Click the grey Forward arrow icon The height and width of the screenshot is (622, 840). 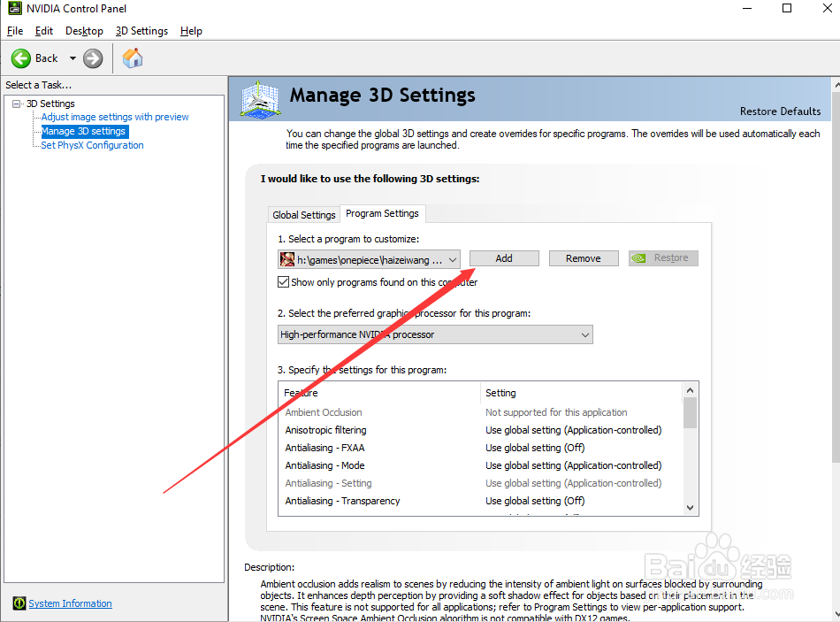(93, 58)
